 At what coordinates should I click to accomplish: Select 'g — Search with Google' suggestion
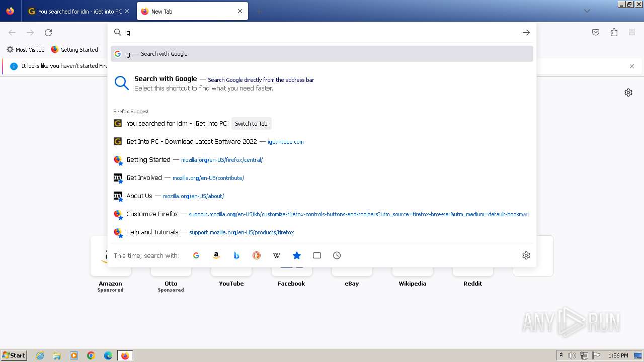tap(322, 54)
